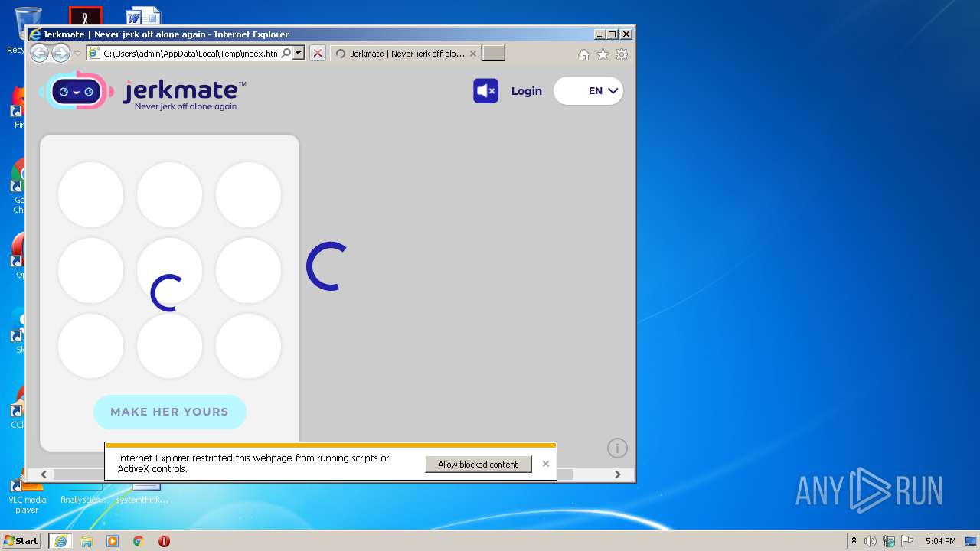
Task: Click Allow blocked content button
Action: pyautogui.click(x=479, y=464)
